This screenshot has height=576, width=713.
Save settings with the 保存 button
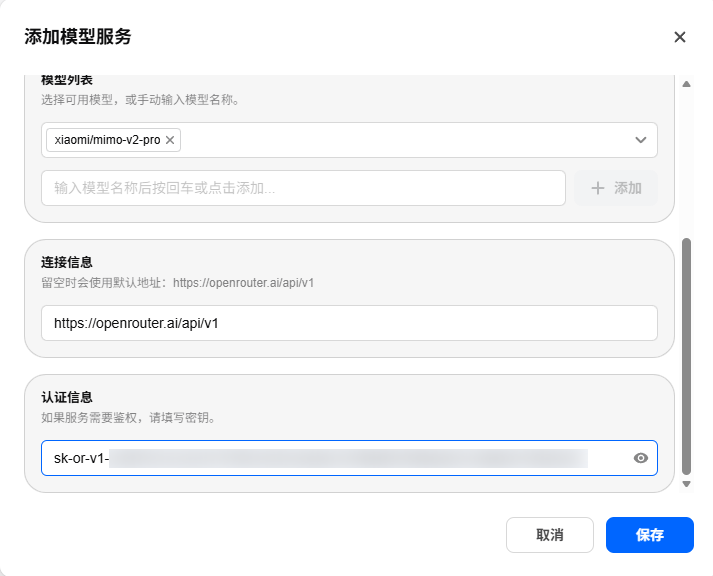(x=650, y=535)
